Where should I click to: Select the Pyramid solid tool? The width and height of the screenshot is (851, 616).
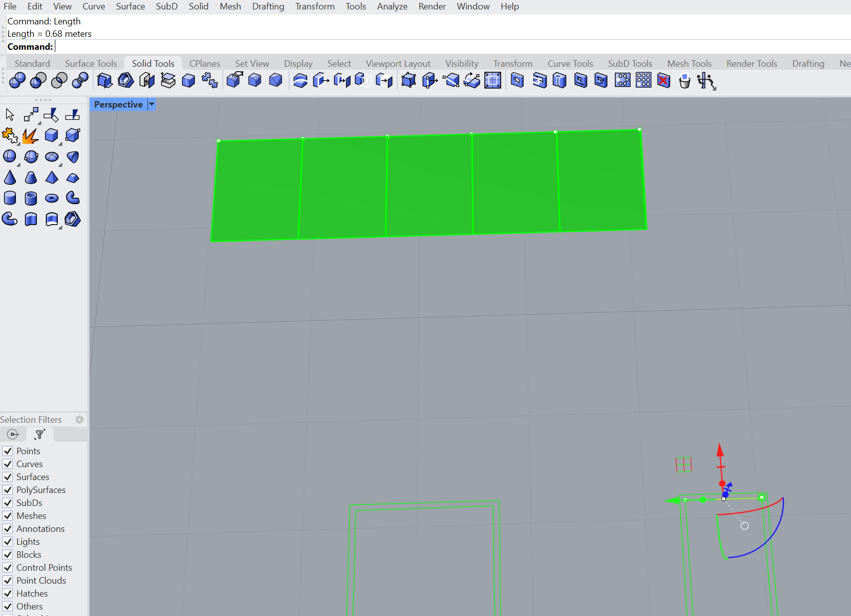(x=51, y=177)
